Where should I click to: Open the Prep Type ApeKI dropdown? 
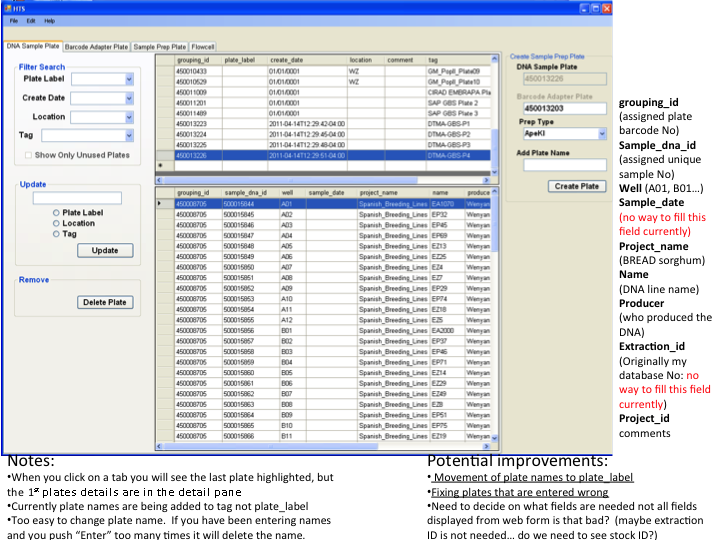(x=602, y=134)
